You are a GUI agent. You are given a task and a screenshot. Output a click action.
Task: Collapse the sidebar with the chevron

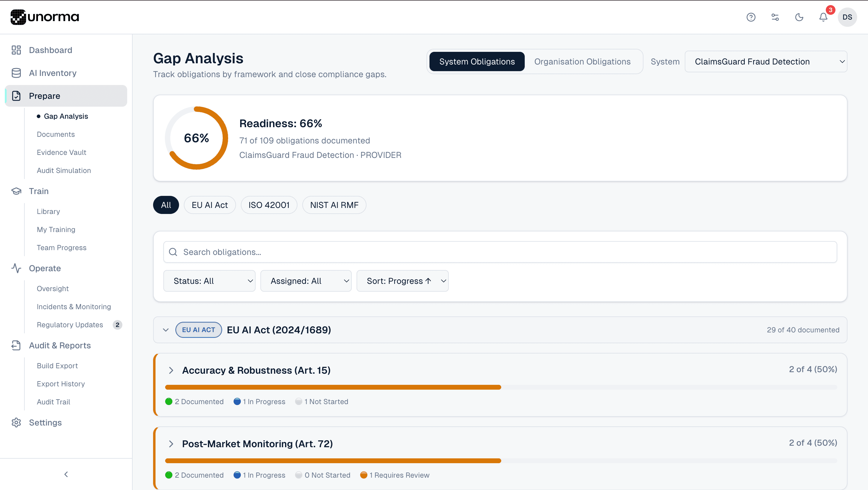(66, 474)
